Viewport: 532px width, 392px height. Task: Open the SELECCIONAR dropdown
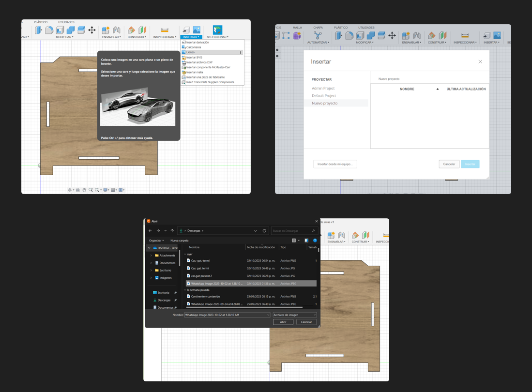click(217, 37)
